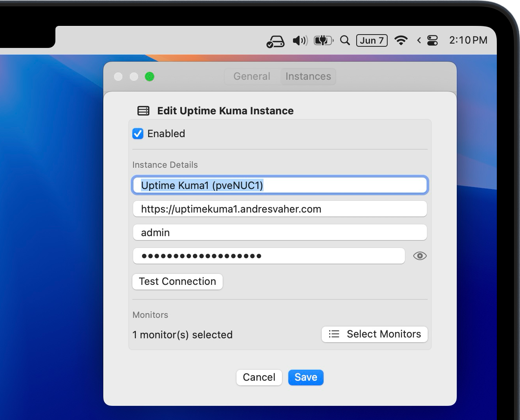Screen dimensions: 520x420
Task: Click the 2:10 PM clock
Action: (x=468, y=40)
